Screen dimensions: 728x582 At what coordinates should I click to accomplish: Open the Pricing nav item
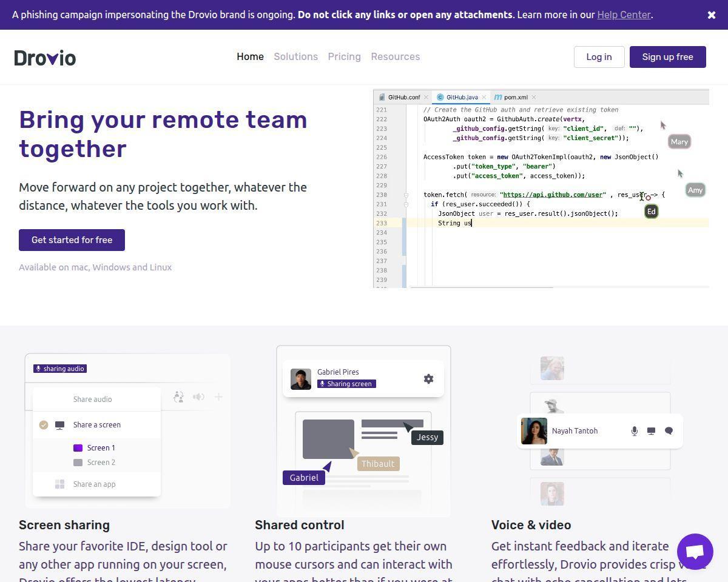[x=344, y=56]
